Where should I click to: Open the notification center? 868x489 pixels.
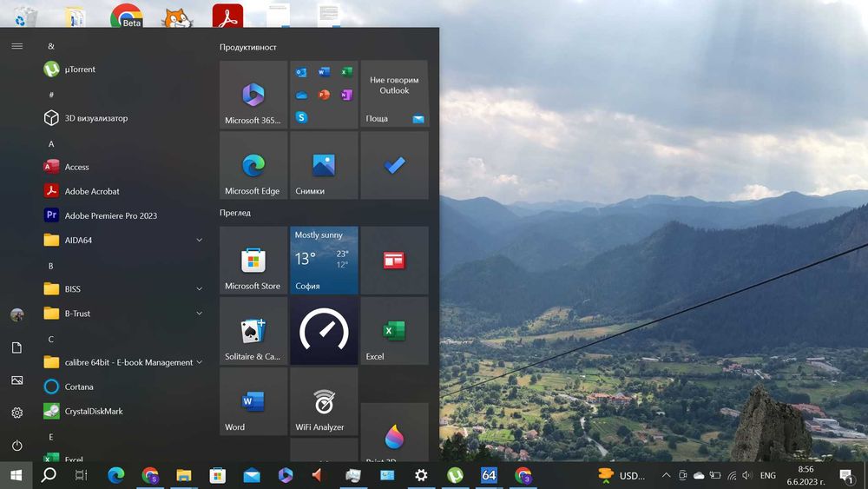coord(845,475)
